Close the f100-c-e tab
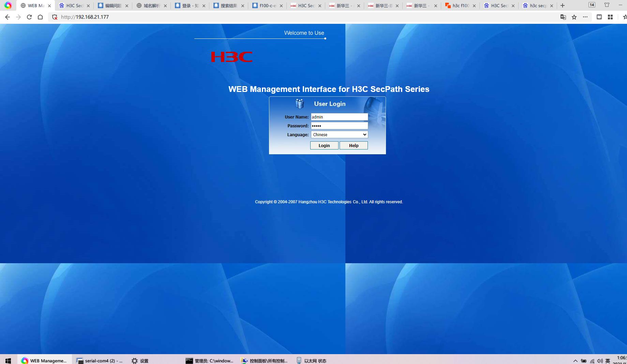Screen dimensions: 627x364 [x=281, y=6]
